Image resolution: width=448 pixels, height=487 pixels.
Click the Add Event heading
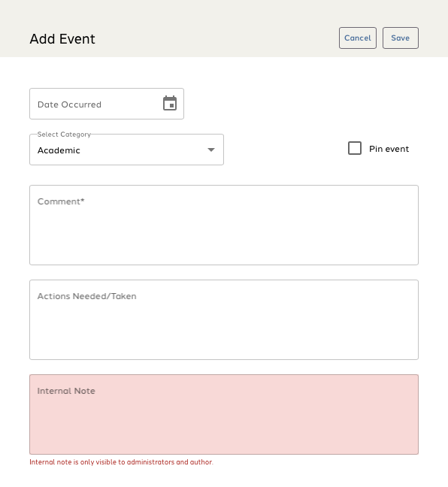[x=62, y=39]
